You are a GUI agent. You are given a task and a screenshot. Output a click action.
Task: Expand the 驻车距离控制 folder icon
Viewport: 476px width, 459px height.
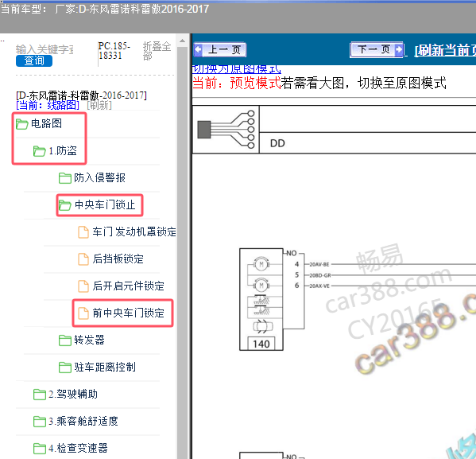tap(65, 368)
